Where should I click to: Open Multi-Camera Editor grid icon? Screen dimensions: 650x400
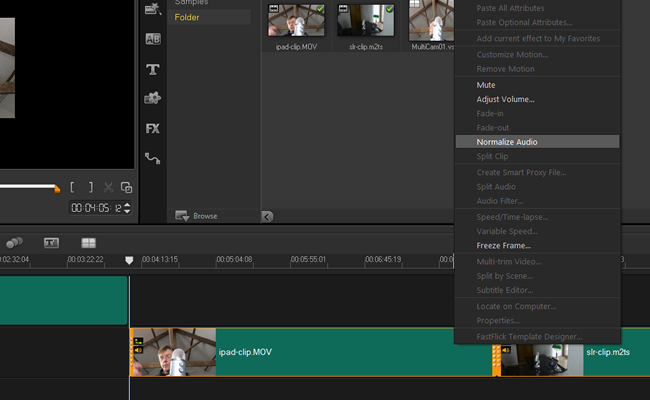[88, 243]
